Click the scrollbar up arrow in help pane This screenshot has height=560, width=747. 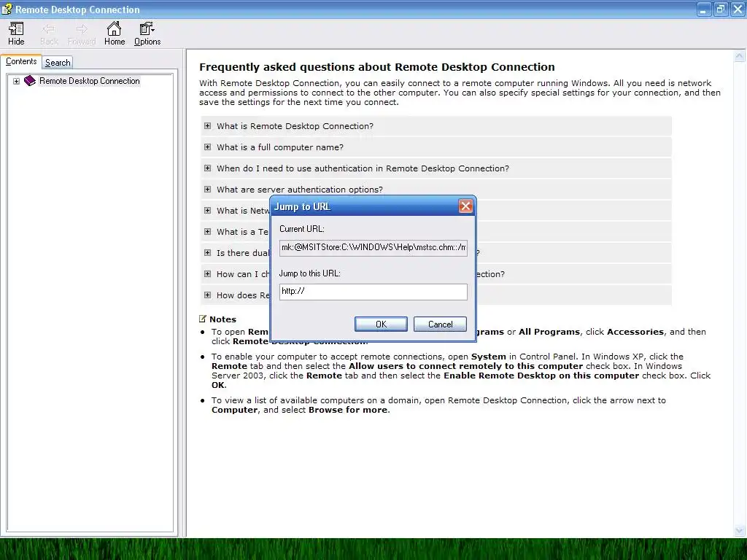[x=740, y=56]
